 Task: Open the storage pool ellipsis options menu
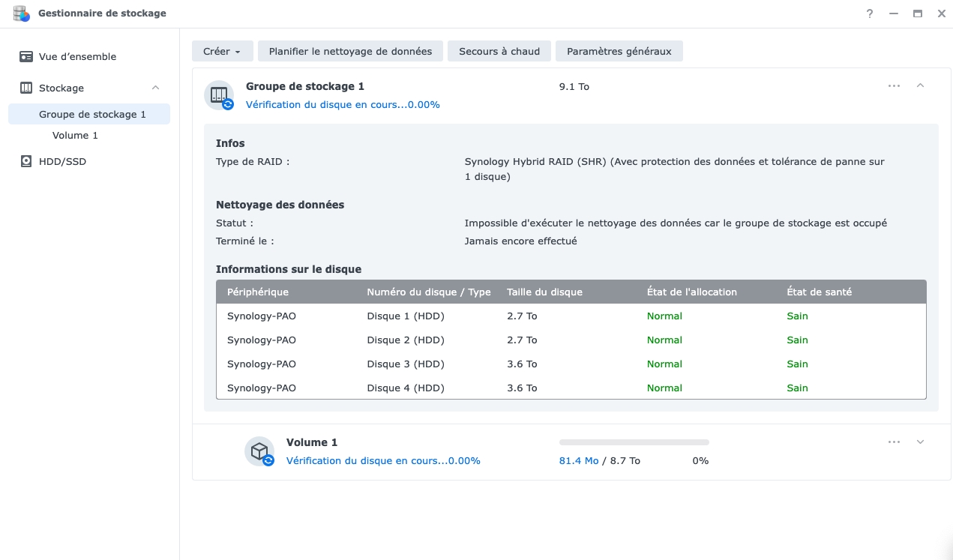894,85
